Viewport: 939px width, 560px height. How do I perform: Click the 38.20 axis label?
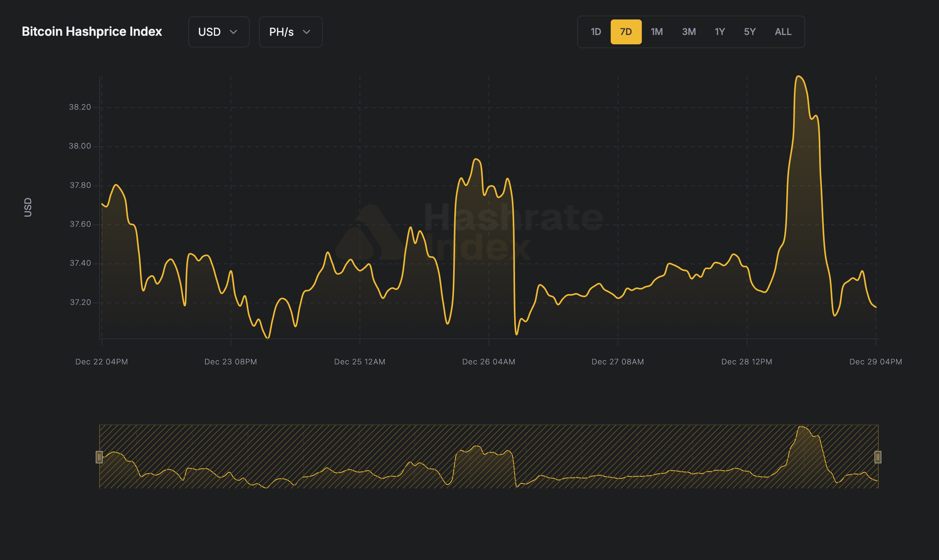(x=80, y=107)
